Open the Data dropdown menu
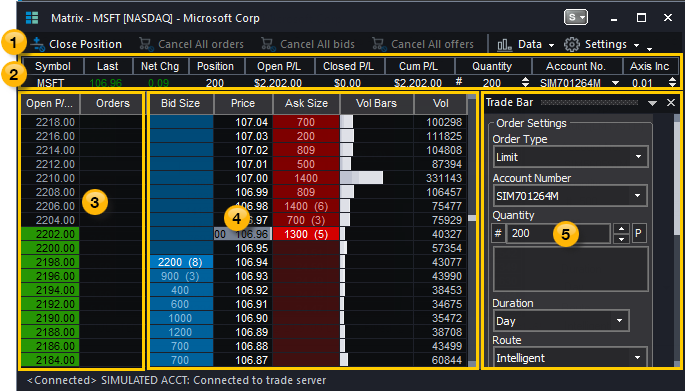685x391 pixels. point(526,44)
